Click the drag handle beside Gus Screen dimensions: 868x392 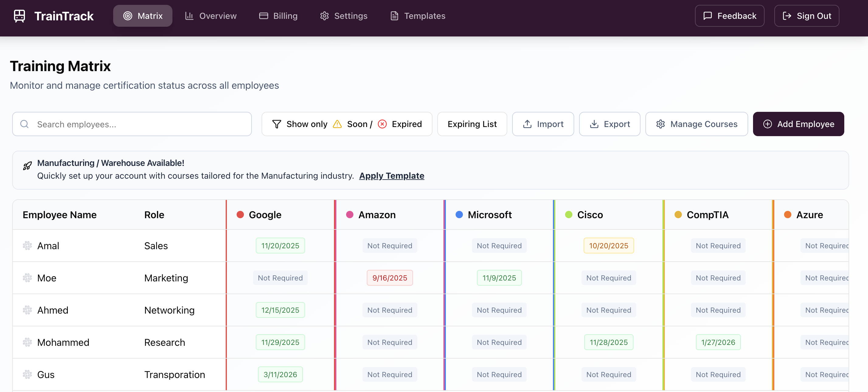[x=27, y=374]
